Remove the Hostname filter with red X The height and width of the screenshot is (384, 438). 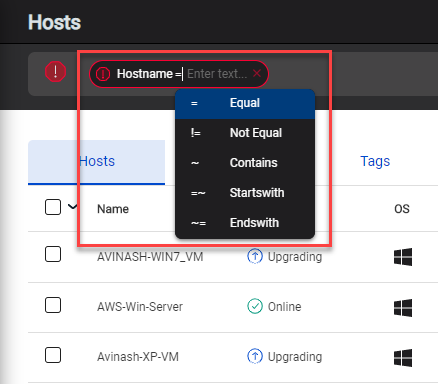[257, 73]
